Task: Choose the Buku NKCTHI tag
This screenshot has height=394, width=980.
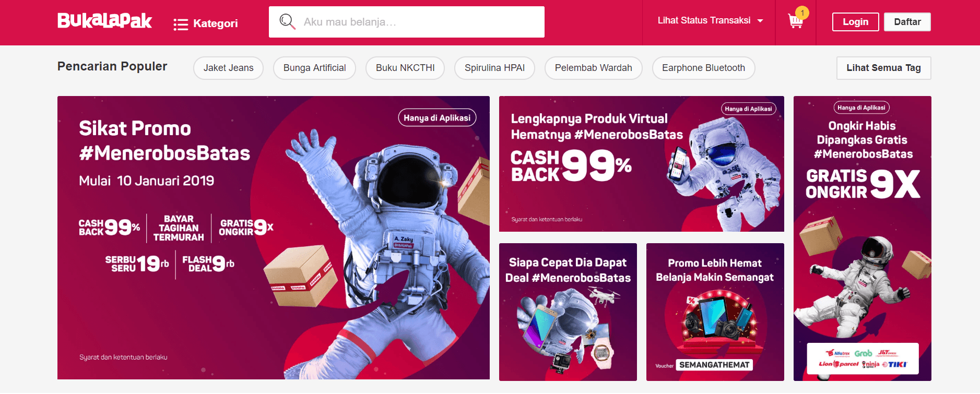Action: click(x=405, y=68)
